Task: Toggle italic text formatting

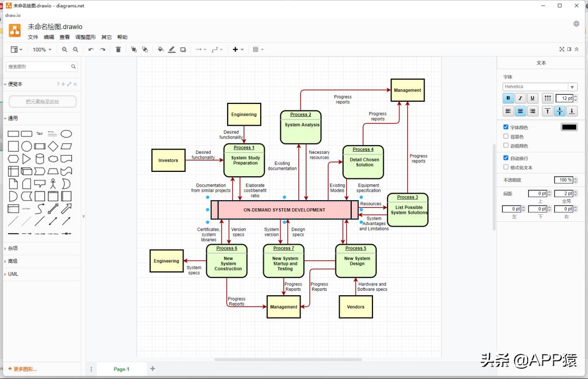Action: click(x=520, y=98)
